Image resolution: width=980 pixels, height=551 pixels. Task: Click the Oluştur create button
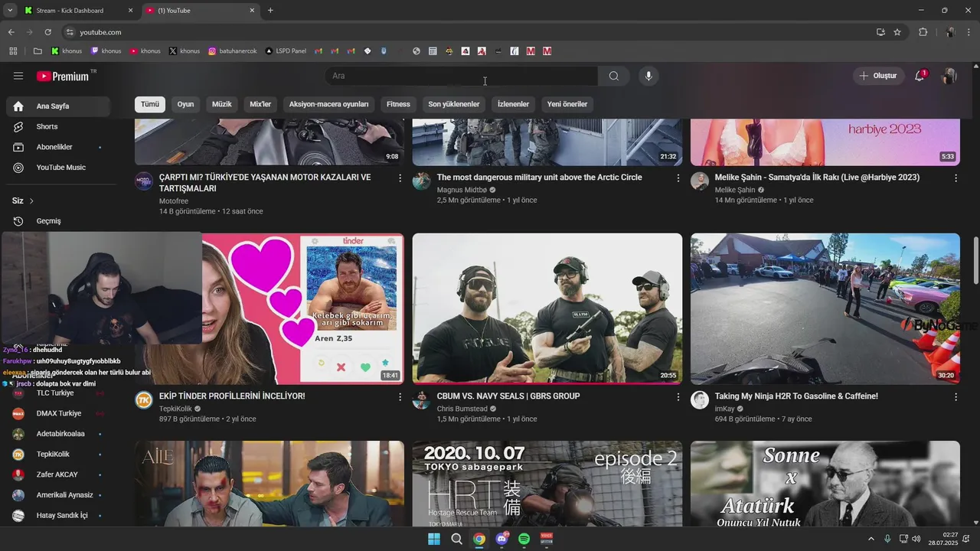(x=879, y=76)
